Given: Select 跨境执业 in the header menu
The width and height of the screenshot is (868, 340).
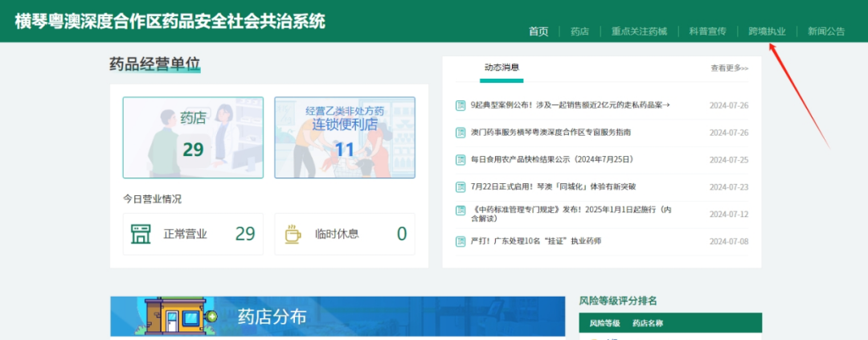Looking at the screenshot, I should pos(767,31).
